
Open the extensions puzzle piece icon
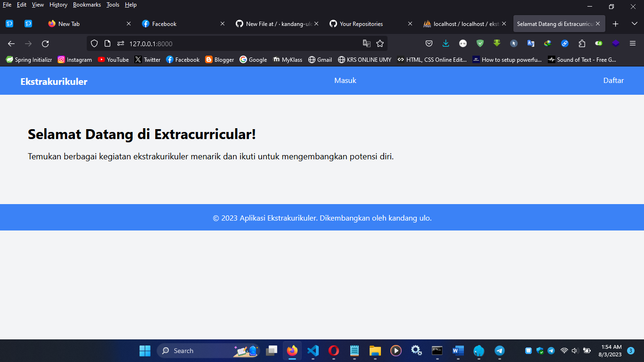[x=581, y=43]
